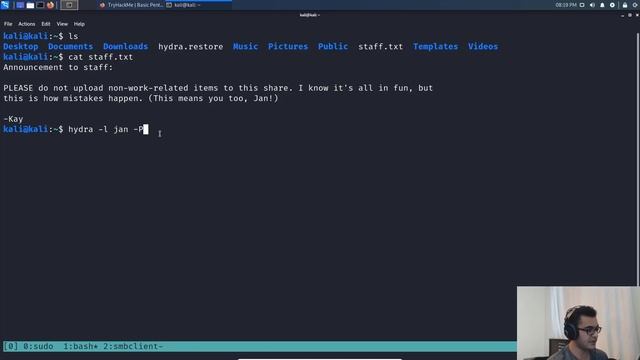Select tmux window '0:sudo' in status bar
This screenshot has width=640, height=360.
(x=38, y=347)
